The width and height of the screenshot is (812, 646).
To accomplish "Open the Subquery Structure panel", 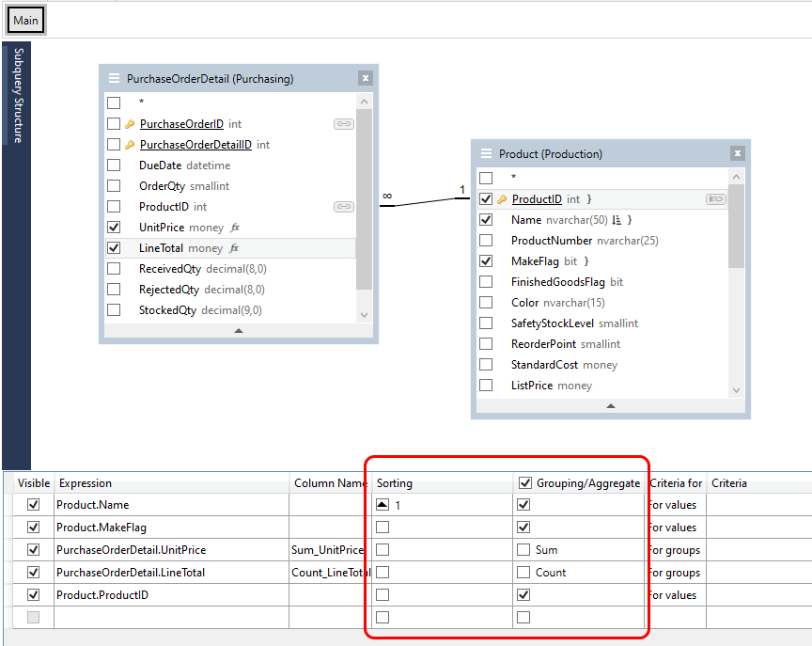I will (x=15, y=94).
